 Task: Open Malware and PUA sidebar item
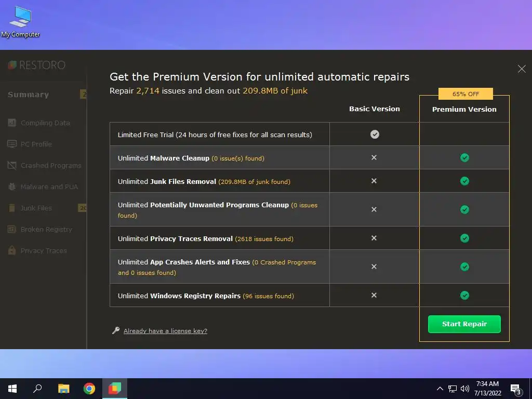click(49, 187)
